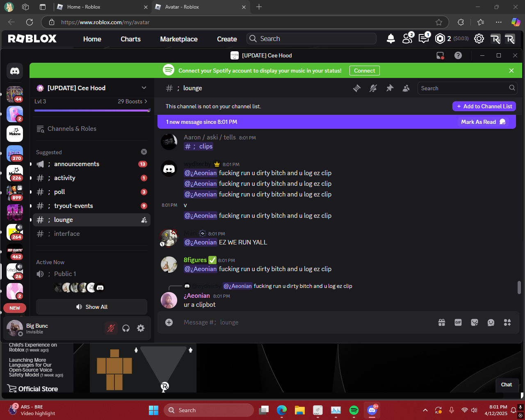Open Robux balance icon

(x=440, y=39)
